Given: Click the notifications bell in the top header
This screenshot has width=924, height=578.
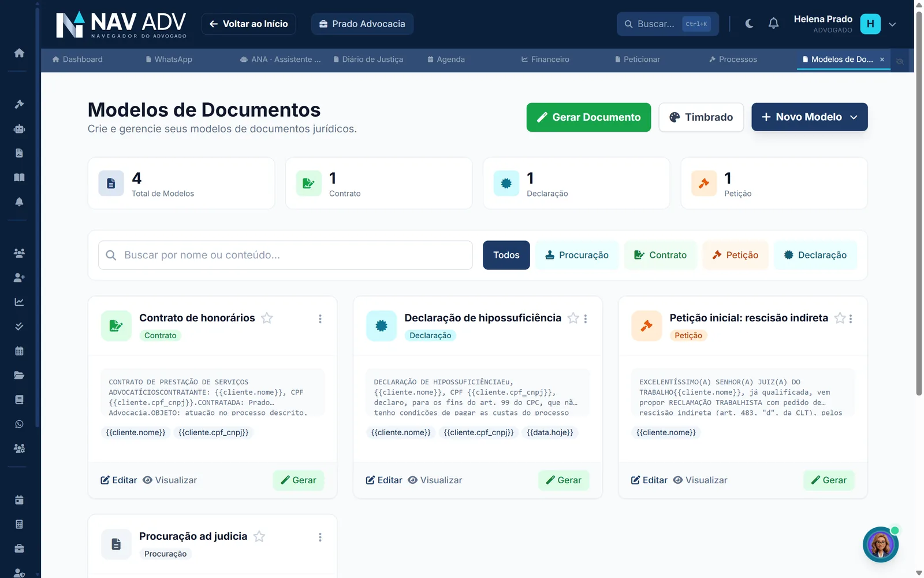Looking at the screenshot, I should click(773, 24).
